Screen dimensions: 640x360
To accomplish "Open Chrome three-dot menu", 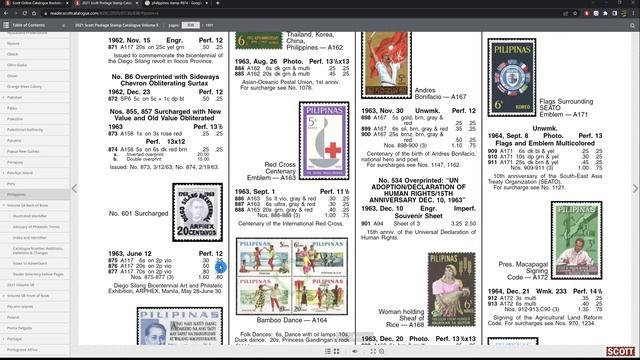I will coord(633,13).
